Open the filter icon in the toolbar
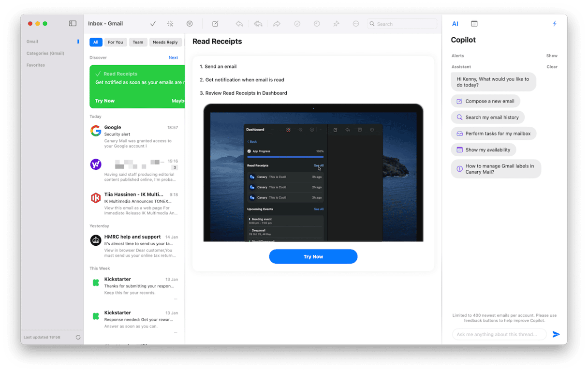This screenshot has height=372, width=588. [x=190, y=24]
